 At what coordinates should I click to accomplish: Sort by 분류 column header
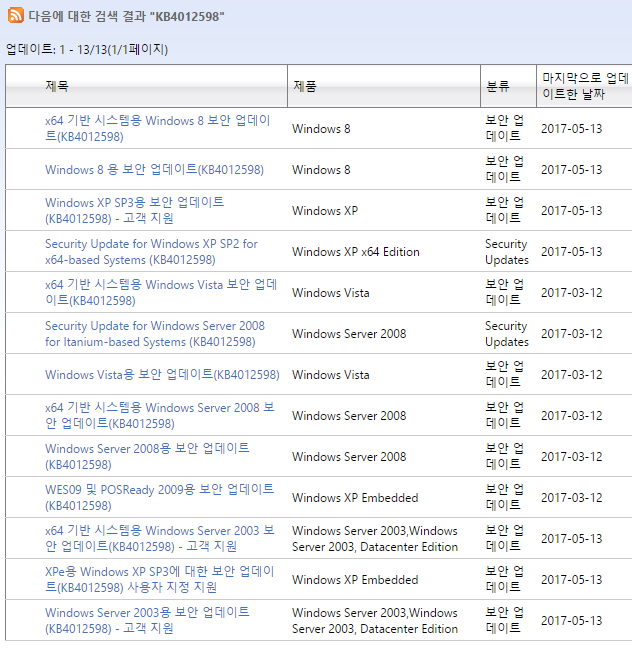(498, 86)
